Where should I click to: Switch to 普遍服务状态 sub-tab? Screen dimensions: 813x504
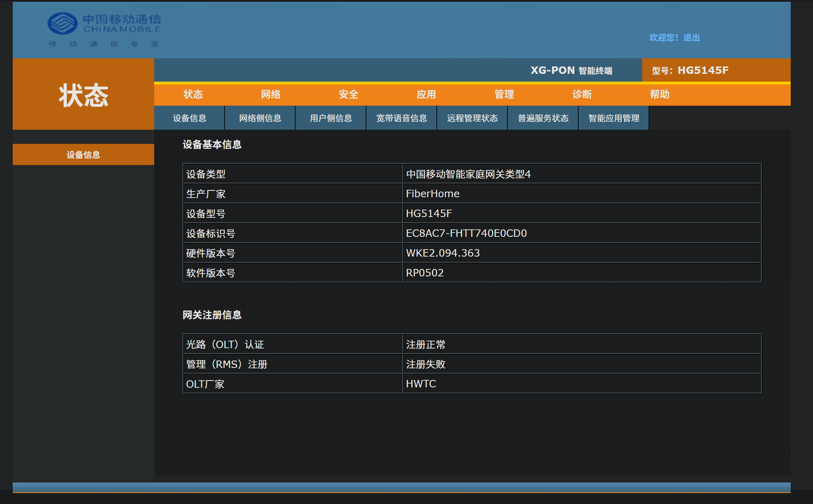click(x=543, y=118)
